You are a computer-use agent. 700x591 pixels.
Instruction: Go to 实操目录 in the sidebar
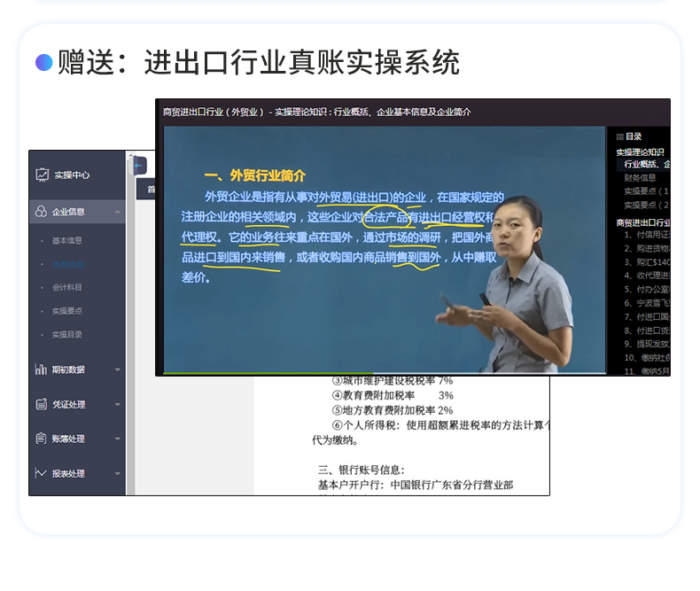click(67, 334)
